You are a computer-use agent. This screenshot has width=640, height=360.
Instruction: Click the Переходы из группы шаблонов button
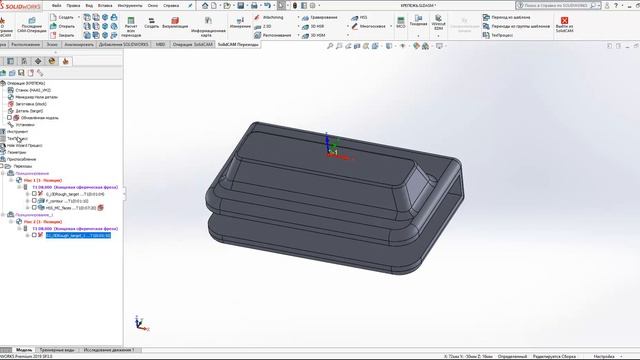click(x=516, y=26)
